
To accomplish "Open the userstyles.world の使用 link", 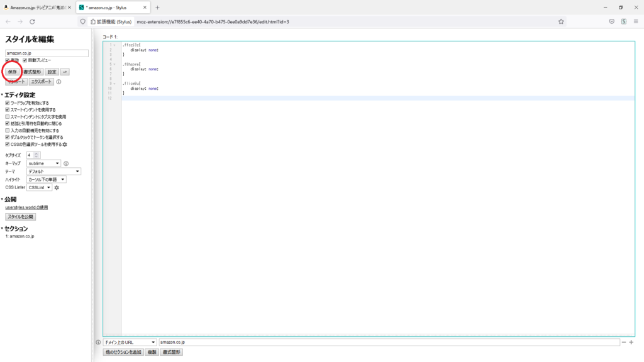I will 26,207.
